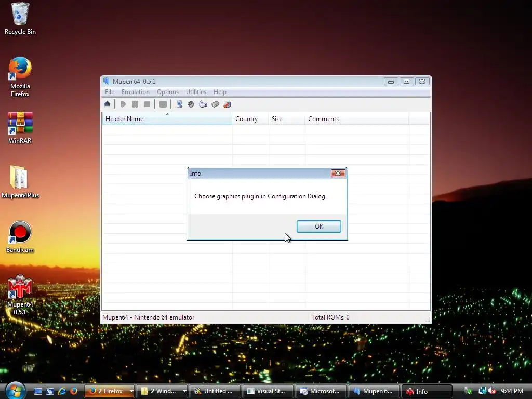532x399 pixels.
Task: Sort by Header Name column
Action: pyautogui.click(x=167, y=119)
